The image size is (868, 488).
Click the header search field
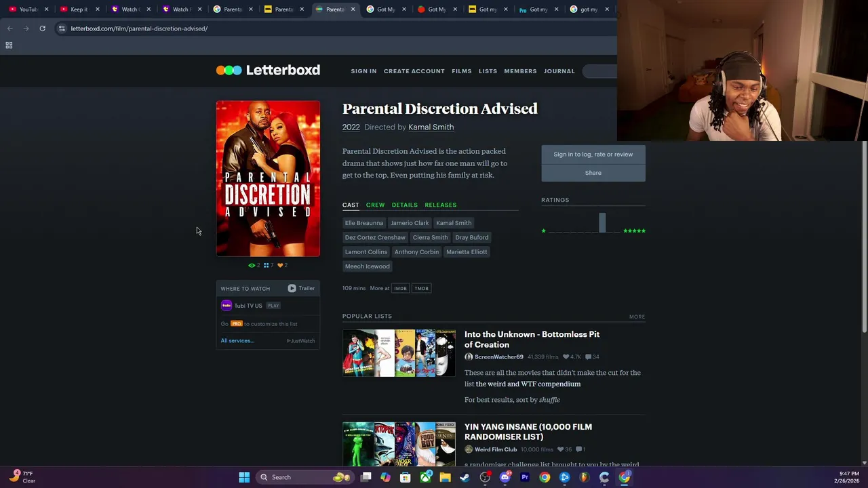(600, 71)
